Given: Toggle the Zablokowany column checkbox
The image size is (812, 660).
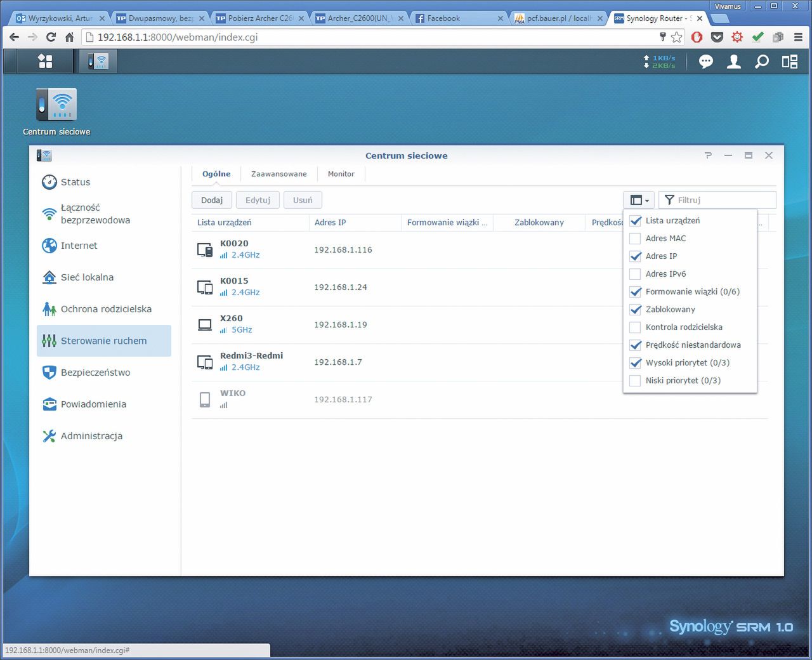Looking at the screenshot, I should 635,309.
